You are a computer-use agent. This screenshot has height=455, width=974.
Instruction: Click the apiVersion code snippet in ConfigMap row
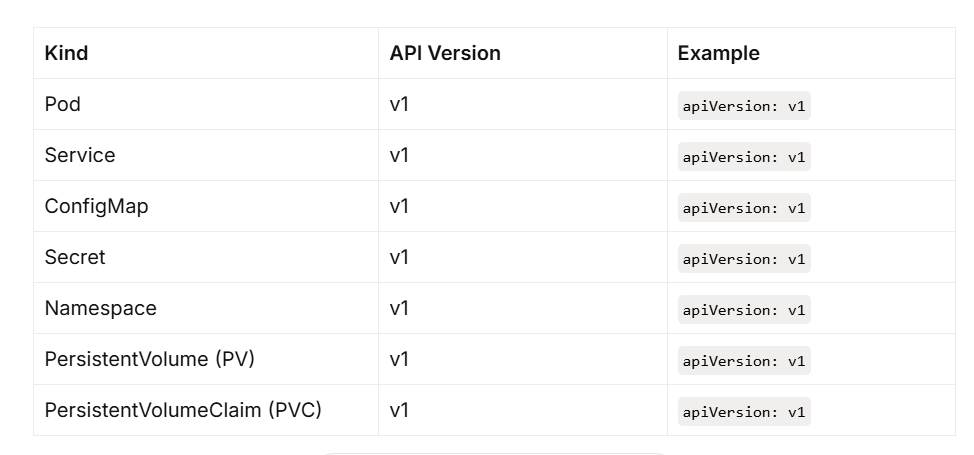tap(744, 208)
